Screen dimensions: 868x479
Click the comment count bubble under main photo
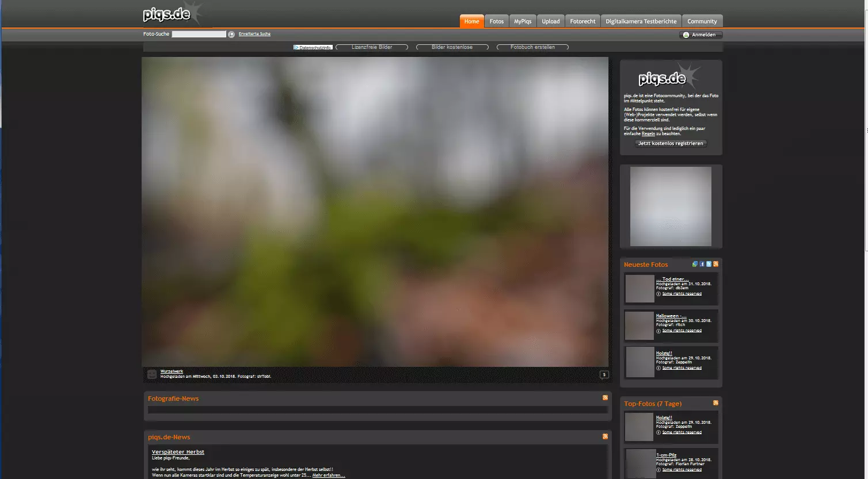[x=604, y=375]
